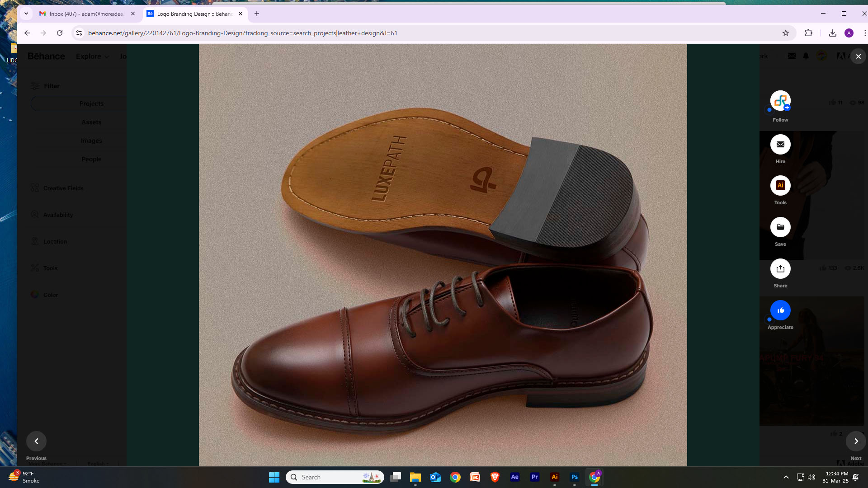Open Chrome extensions puzzle icon

(x=809, y=33)
